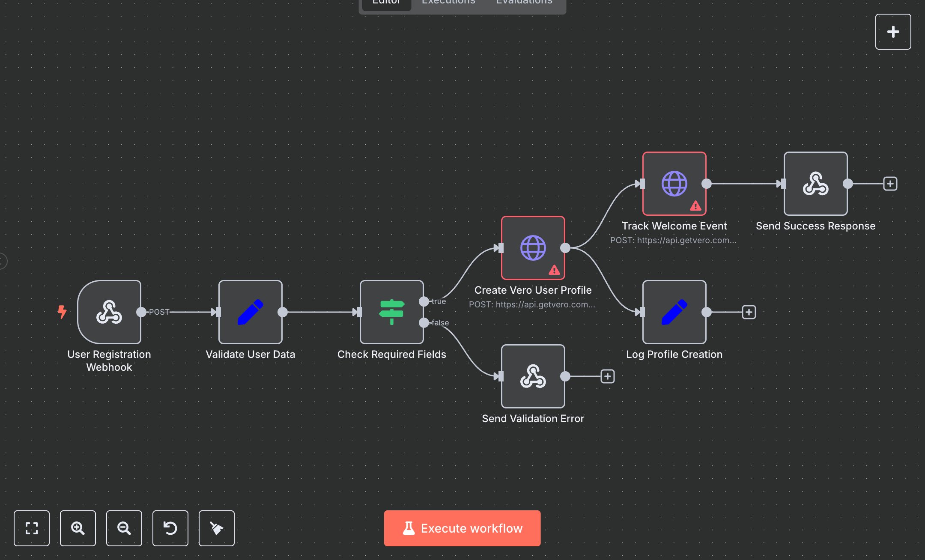The image size is (925, 560).
Task: Open the add node panel
Action: pyautogui.click(x=893, y=31)
